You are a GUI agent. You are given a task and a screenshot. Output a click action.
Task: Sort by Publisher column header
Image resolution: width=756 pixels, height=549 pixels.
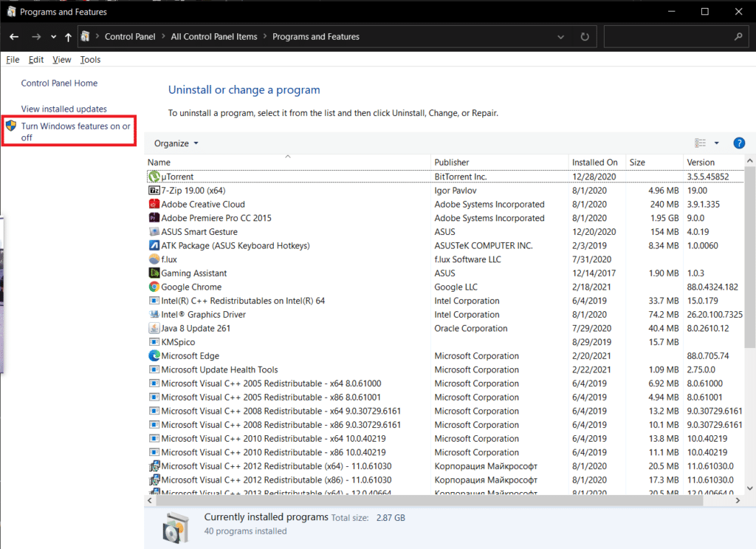click(x=500, y=162)
